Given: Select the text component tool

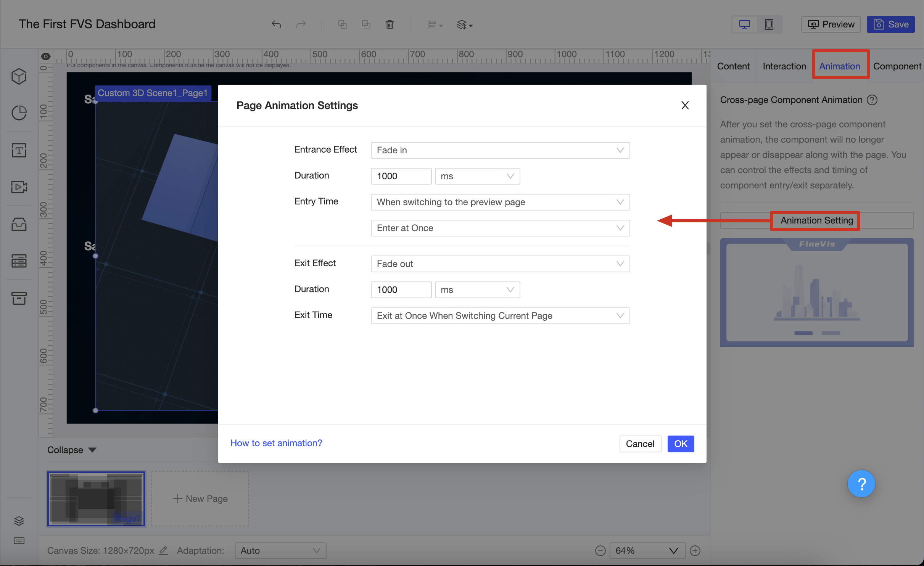Looking at the screenshot, I should [19, 150].
